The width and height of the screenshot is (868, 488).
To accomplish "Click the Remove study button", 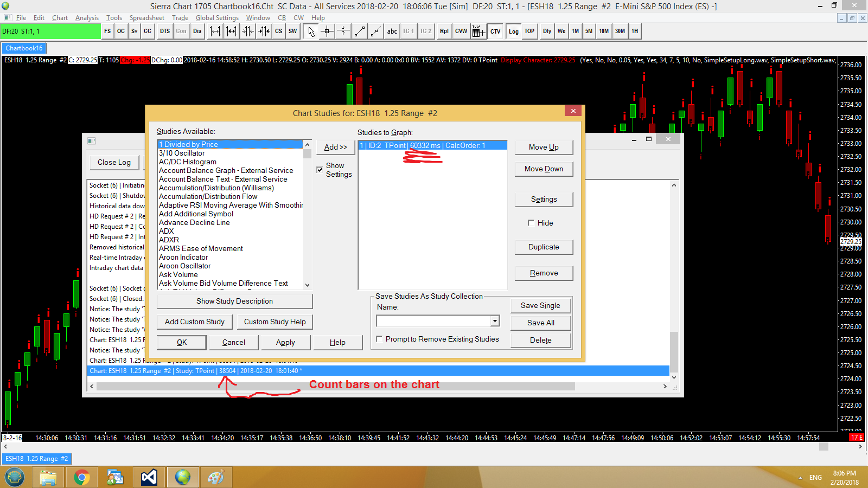I will [x=544, y=273].
